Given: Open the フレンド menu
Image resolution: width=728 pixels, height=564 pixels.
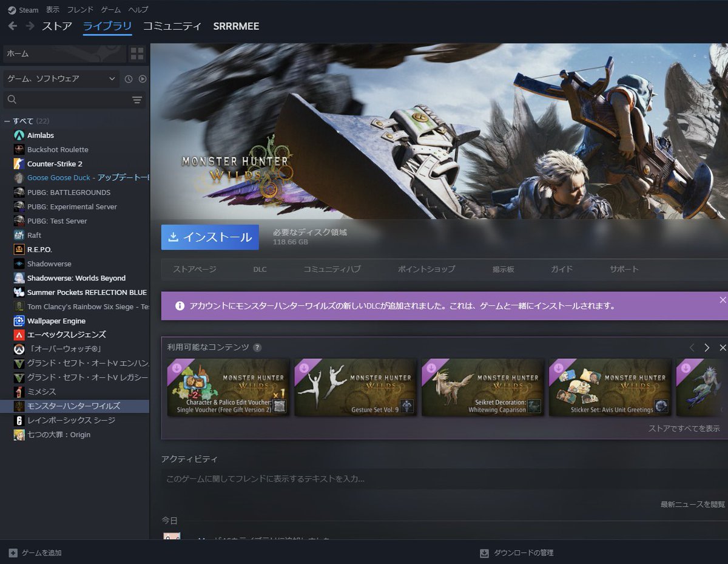Looking at the screenshot, I should 80,10.
